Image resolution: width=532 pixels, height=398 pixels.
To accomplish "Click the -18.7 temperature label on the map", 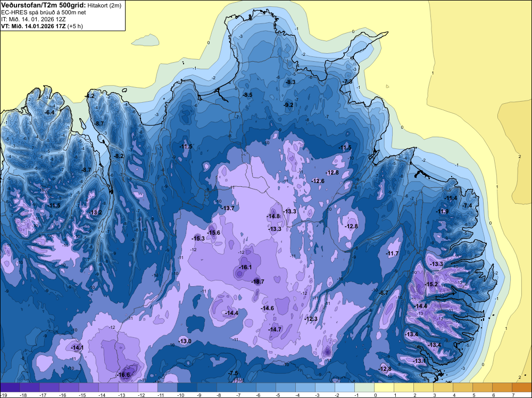I will pyautogui.click(x=257, y=281).
